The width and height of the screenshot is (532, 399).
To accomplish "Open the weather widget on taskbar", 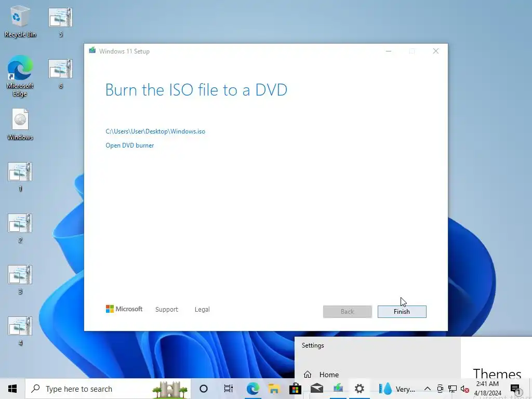I will pyautogui.click(x=396, y=389).
